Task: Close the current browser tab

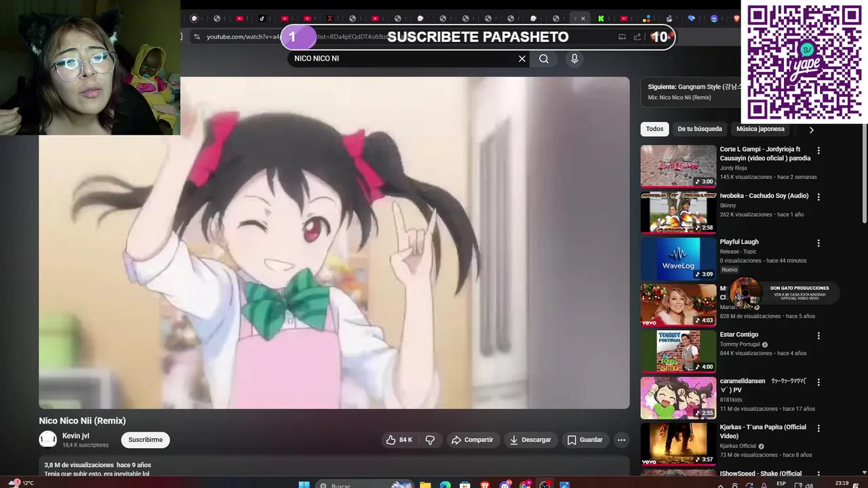Action: click(583, 18)
